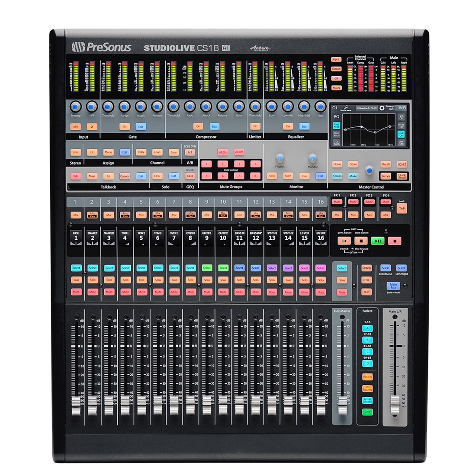Show Group Masters on the faders
Screen dimensions: 476x476
367,400
